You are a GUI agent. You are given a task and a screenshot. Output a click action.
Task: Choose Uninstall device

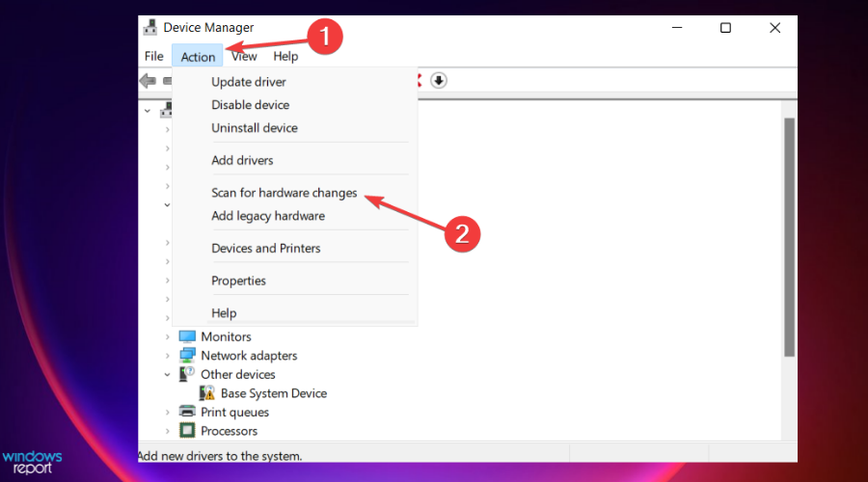[x=254, y=128]
